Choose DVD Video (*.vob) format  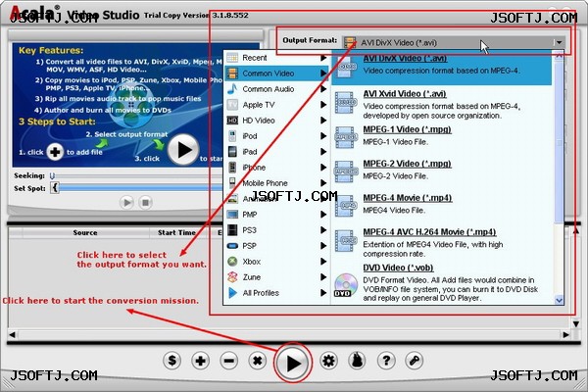[442, 283]
